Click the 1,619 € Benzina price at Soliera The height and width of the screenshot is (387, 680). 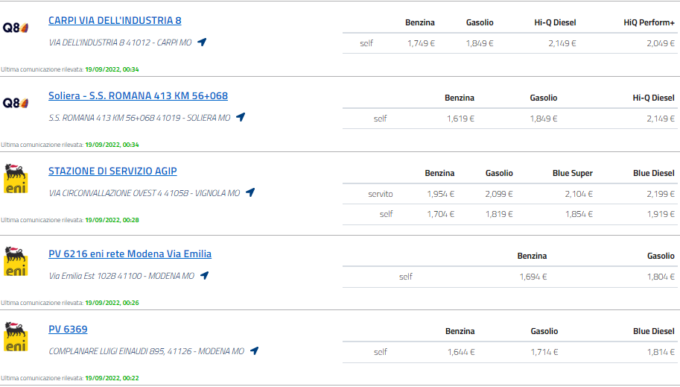pos(461,118)
